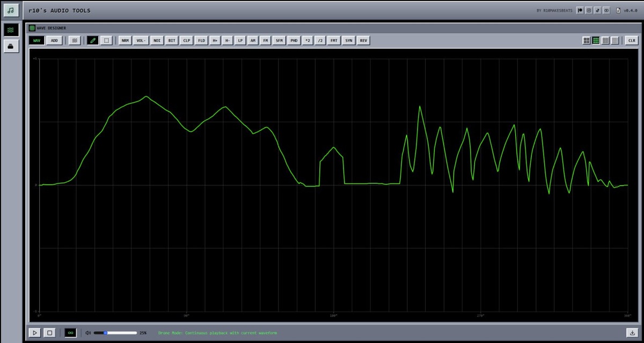Select the green highlighted grid density option
The height and width of the screenshot is (343, 644).
[x=596, y=40]
